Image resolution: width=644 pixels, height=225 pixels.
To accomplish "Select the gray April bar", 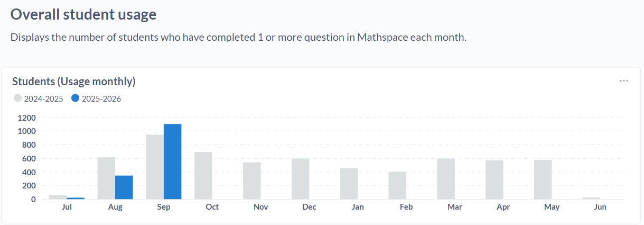I will tap(494, 179).
